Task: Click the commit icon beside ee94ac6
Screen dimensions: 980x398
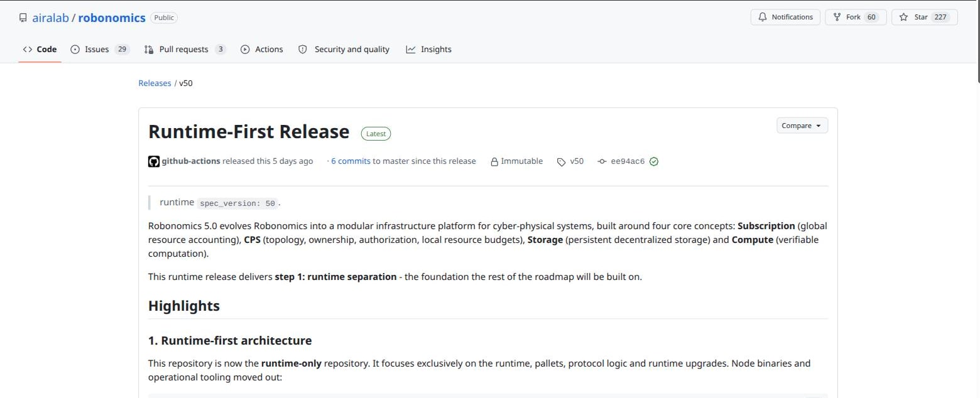Action: [x=602, y=161]
